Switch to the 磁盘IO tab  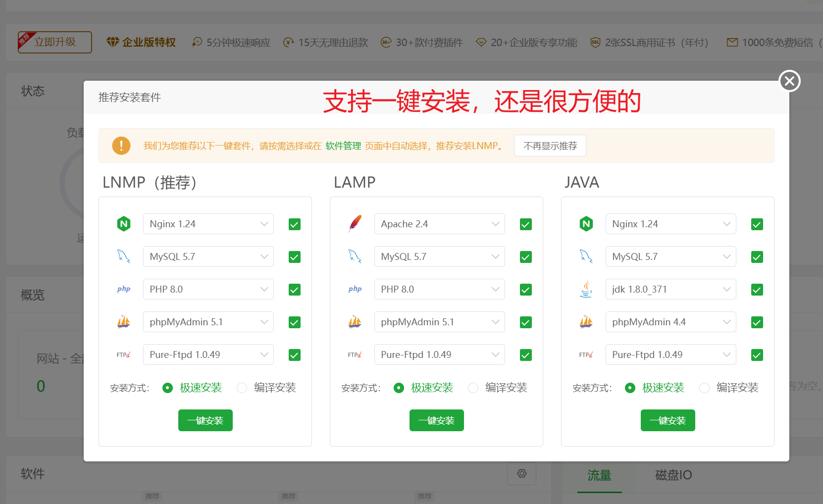coord(673,475)
